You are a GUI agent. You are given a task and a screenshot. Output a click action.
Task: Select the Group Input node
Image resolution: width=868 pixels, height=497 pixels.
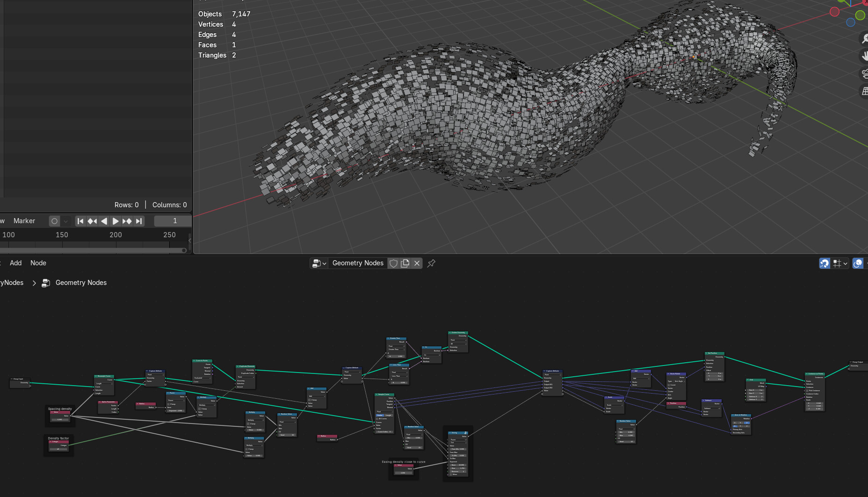pyautogui.click(x=20, y=382)
